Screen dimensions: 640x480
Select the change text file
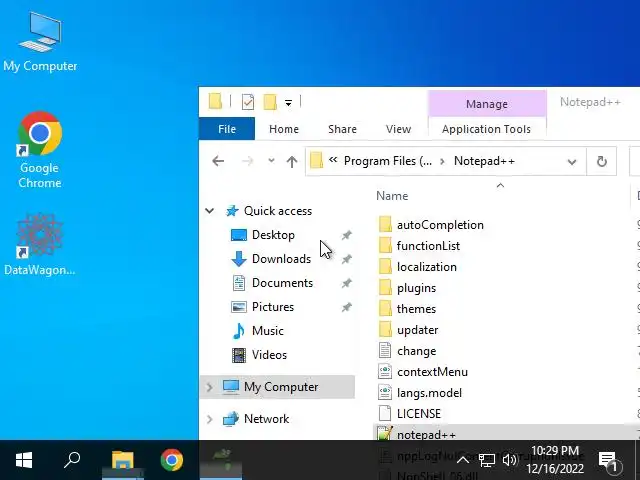click(416, 351)
